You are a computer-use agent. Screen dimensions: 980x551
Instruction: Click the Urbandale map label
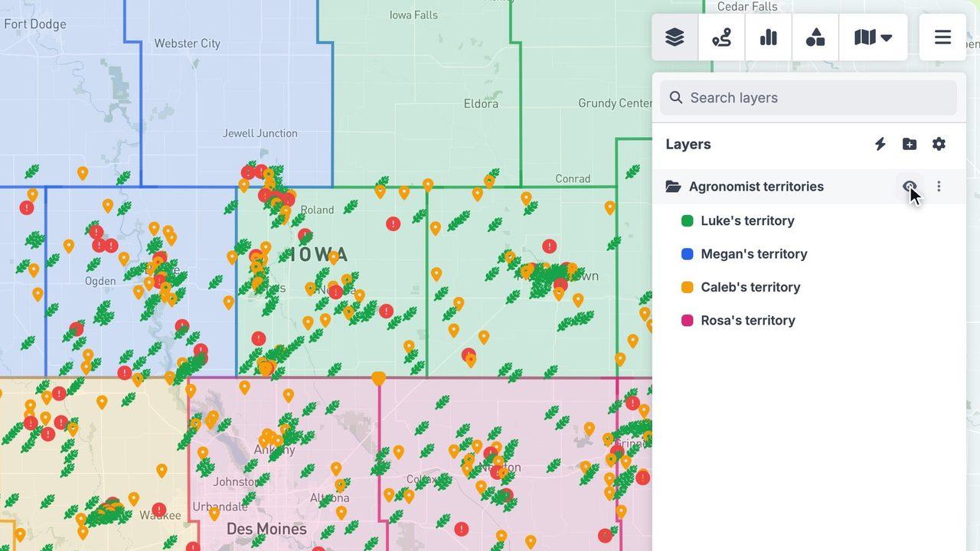pyautogui.click(x=220, y=507)
